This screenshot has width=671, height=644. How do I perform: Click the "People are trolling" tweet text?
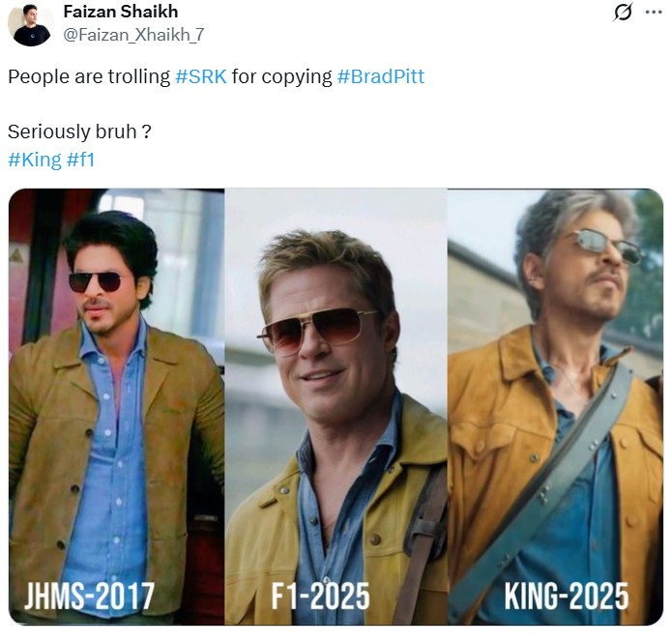click(89, 76)
